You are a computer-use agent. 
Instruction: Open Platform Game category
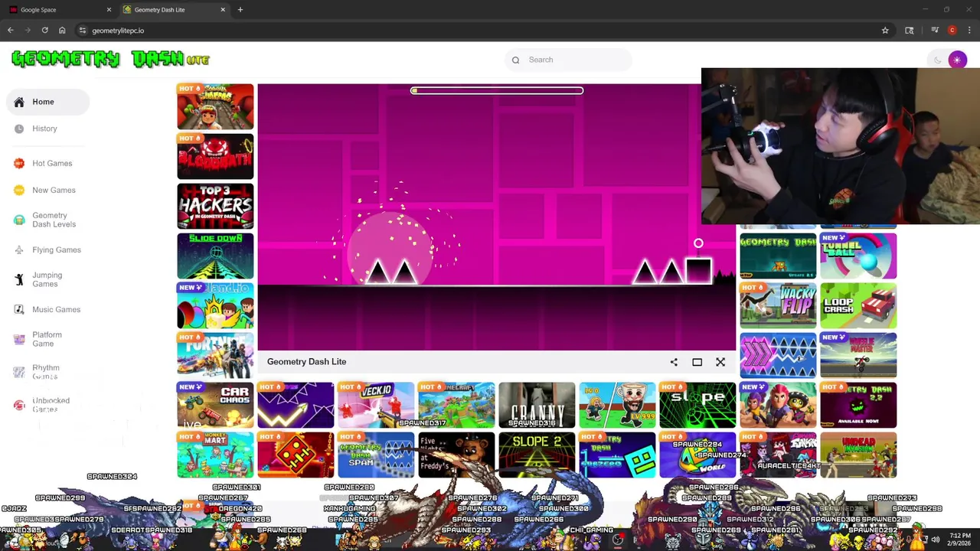point(47,339)
